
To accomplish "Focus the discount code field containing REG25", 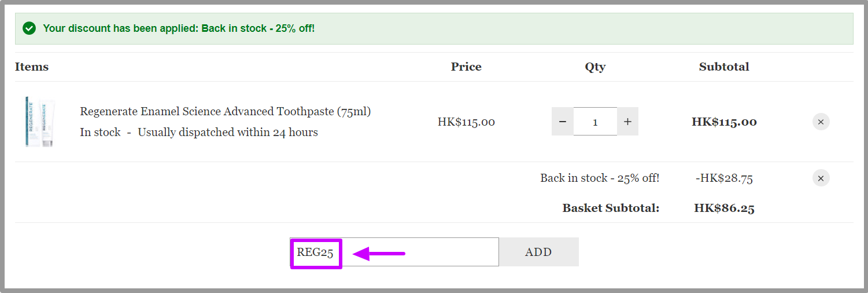I will click(x=394, y=252).
